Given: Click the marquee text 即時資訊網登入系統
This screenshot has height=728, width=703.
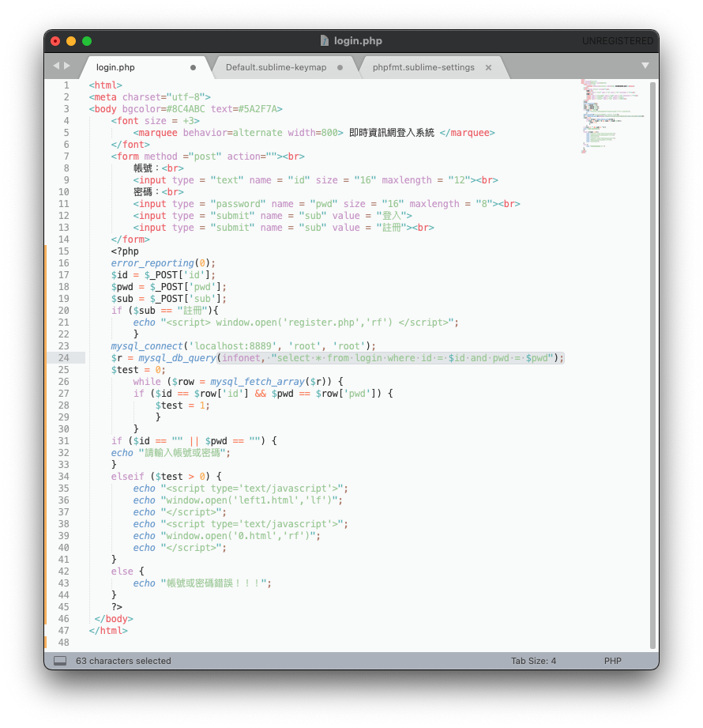Looking at the screenshot, I should (x=392, y=133).
